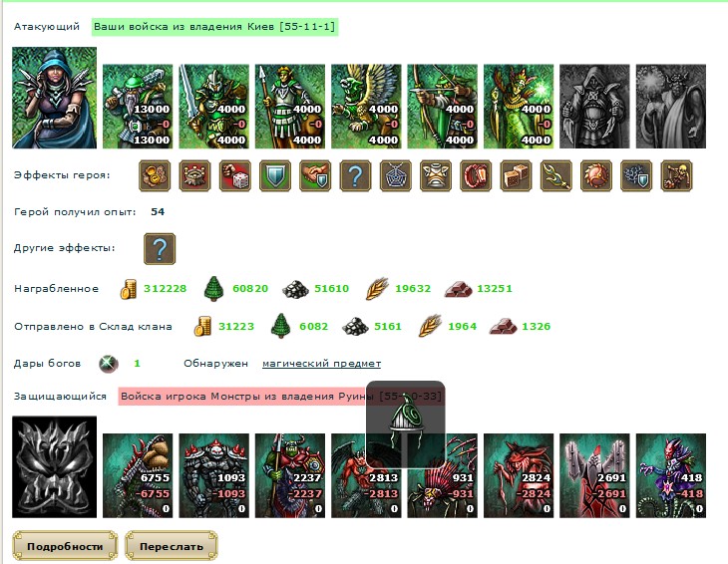This screenshot has height=564, width=728.
Task: Click the gold coins icon next to 312228
Action: click(x=129, y=289)
